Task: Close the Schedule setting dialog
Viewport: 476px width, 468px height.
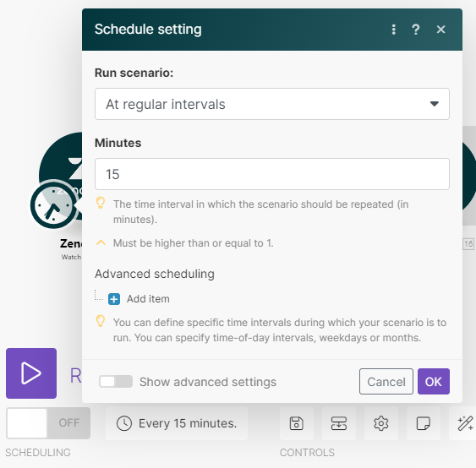Action: [440, 30]
